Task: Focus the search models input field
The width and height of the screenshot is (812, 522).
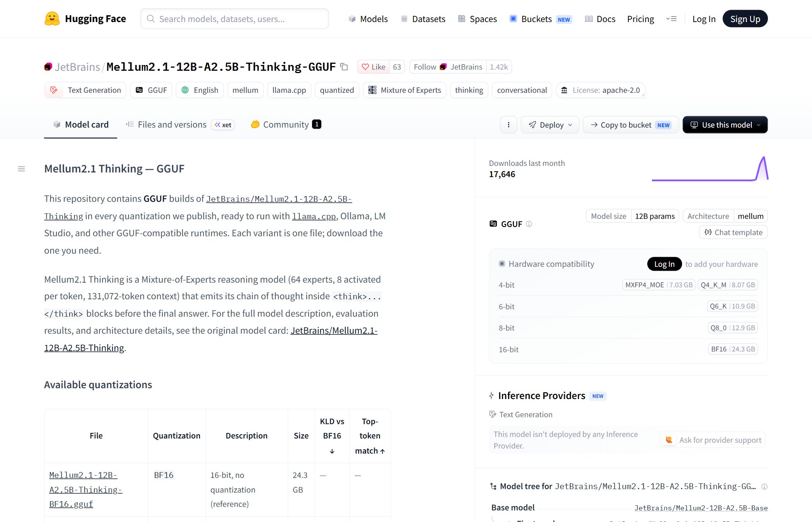Action: coord(235,19)
